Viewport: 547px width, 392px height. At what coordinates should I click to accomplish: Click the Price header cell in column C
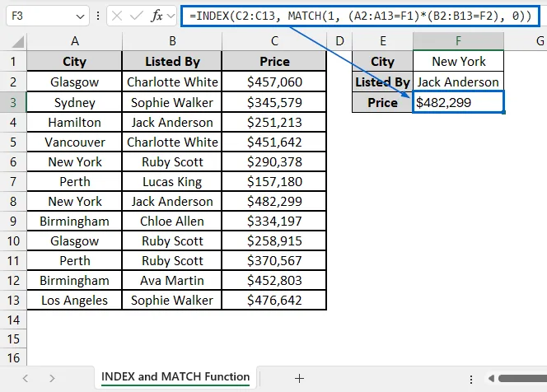(274, 62)
